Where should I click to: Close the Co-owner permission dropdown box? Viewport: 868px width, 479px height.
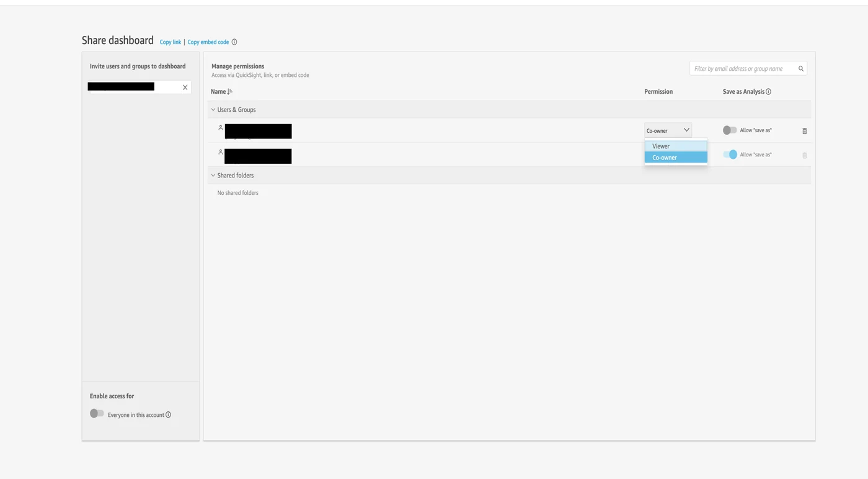pyautogui.click(x=668, y=130)
